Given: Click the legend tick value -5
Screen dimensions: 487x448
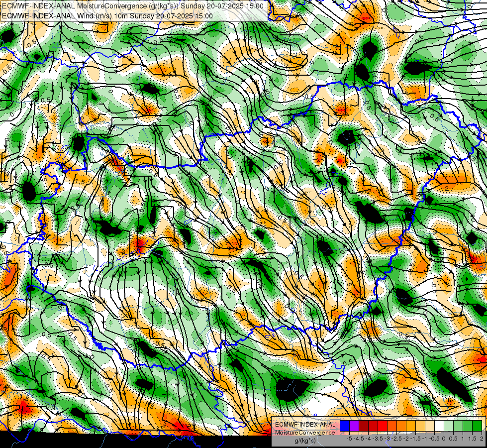Looking at the screenshot, I should pos(349,439).
